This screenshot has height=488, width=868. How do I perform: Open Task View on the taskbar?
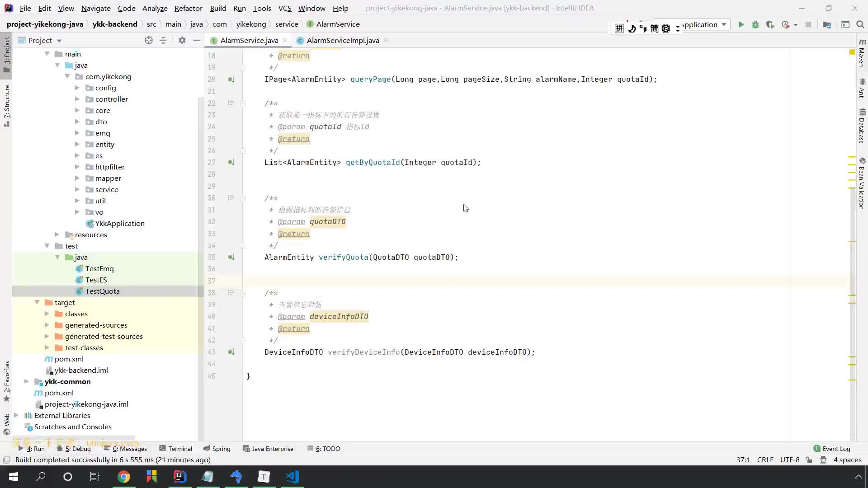click(95, 477)
